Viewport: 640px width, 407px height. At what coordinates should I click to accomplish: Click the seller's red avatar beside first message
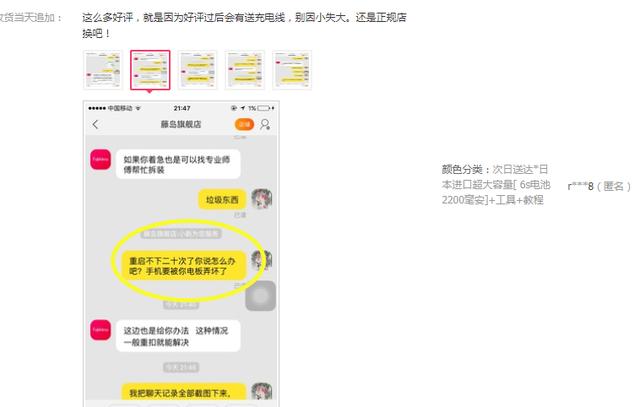point(100,163)
